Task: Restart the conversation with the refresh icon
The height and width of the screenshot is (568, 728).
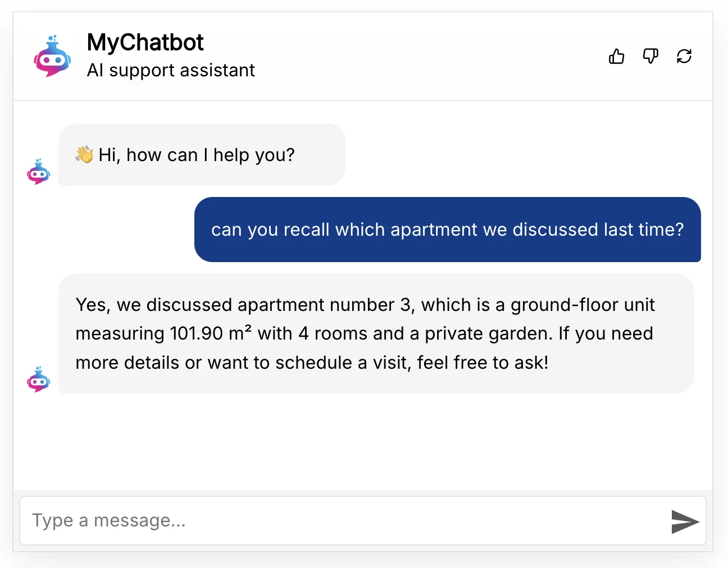Action: point(684,56)
